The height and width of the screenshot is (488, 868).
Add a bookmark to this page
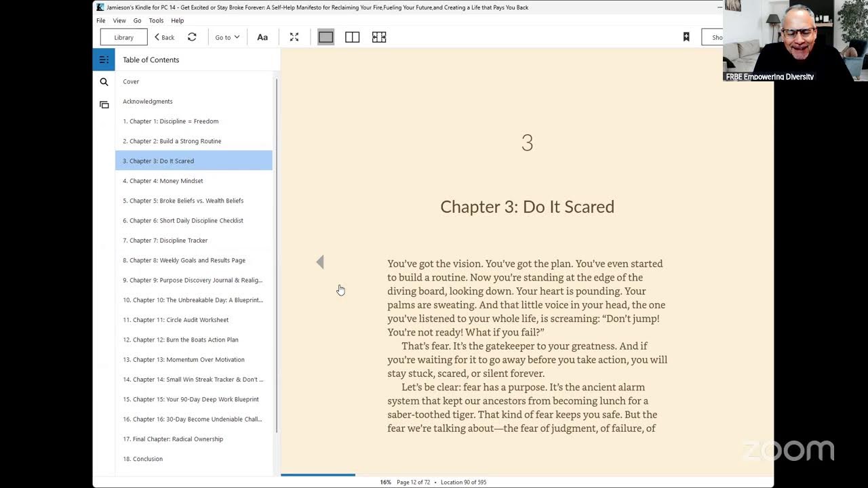[x=686, y=37]
